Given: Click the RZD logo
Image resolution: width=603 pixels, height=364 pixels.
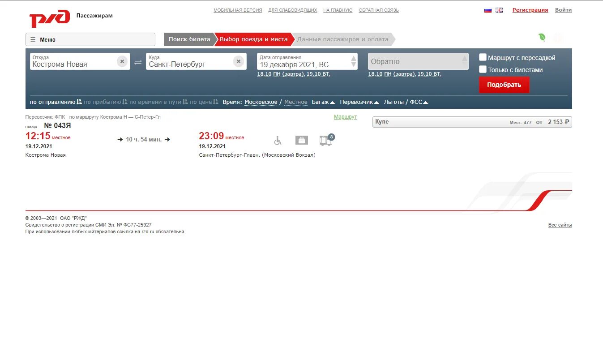Looking at the screenshot, I should click(x=50, y=18).
